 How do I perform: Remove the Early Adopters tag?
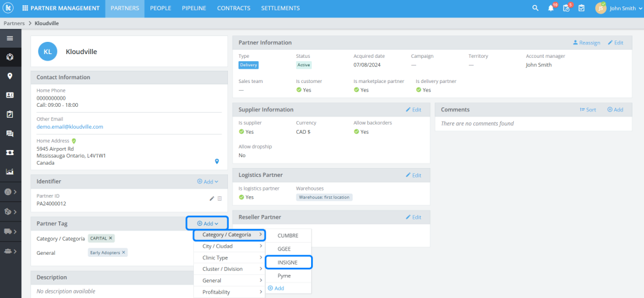124,252
